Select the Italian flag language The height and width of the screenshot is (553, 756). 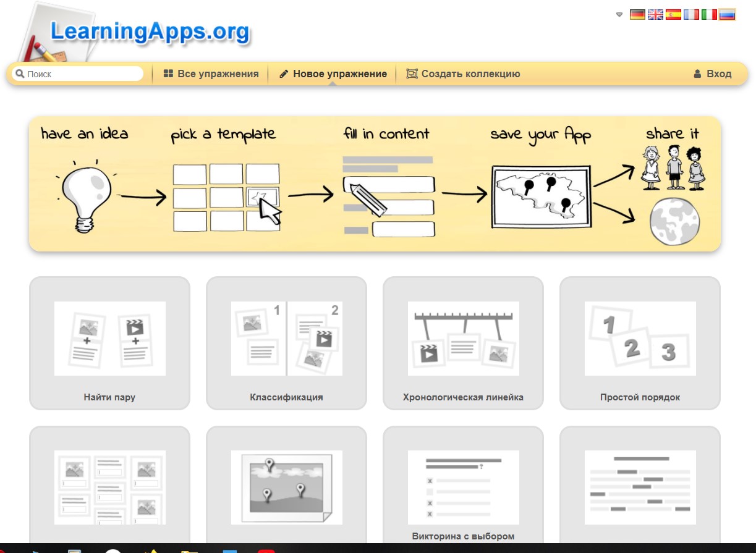tap(709, 15)
